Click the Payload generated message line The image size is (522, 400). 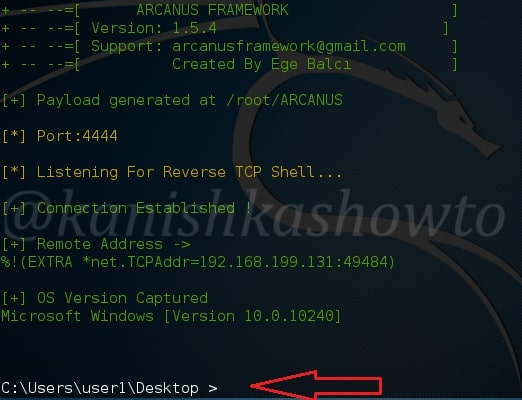(172, 100)
